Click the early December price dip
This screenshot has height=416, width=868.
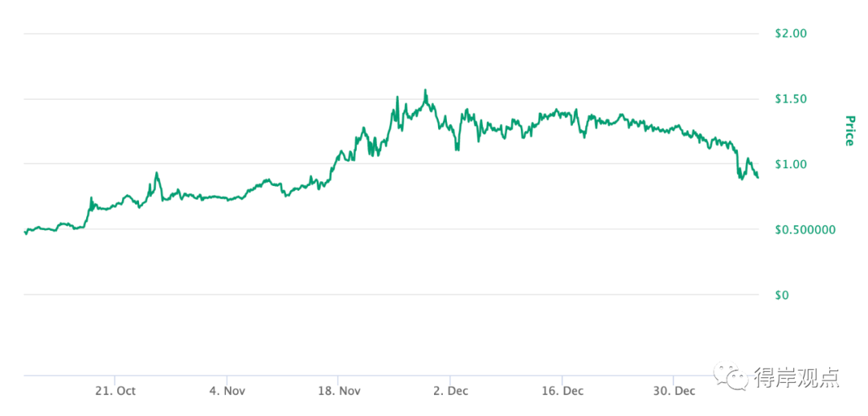point(457,148)
